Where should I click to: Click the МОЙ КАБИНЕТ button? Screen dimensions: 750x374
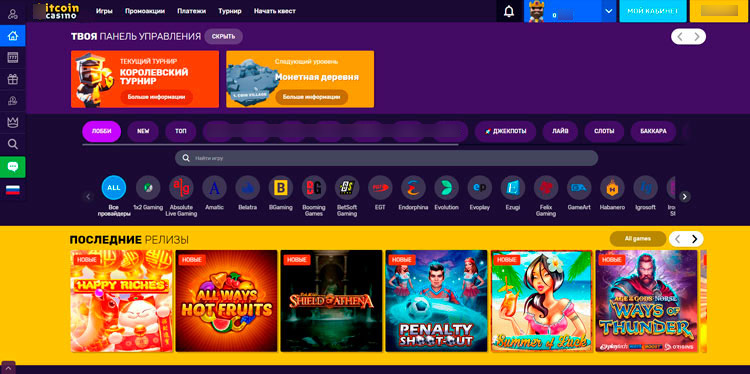[x=653, y=11]
